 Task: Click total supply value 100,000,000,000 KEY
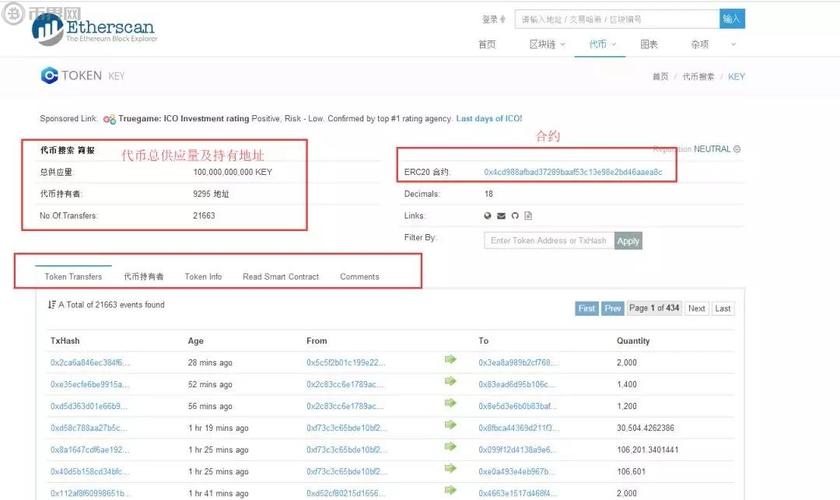[232, 172]
